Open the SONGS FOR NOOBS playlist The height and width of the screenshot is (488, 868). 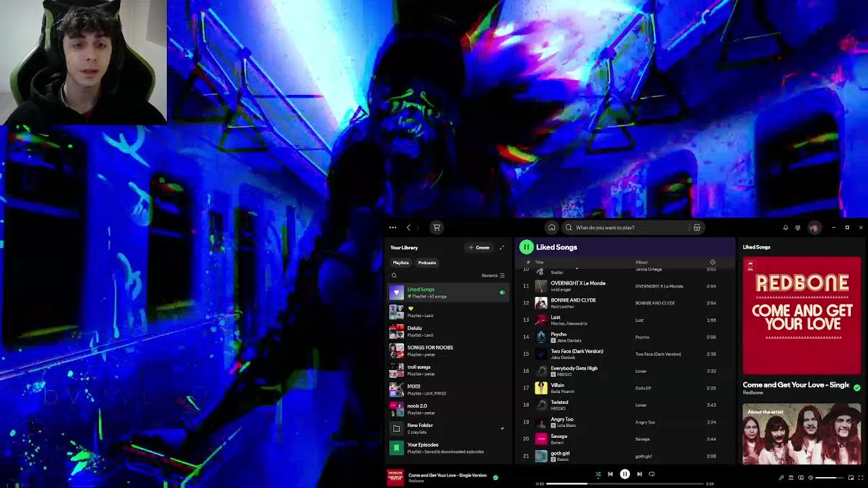[448, 350]
